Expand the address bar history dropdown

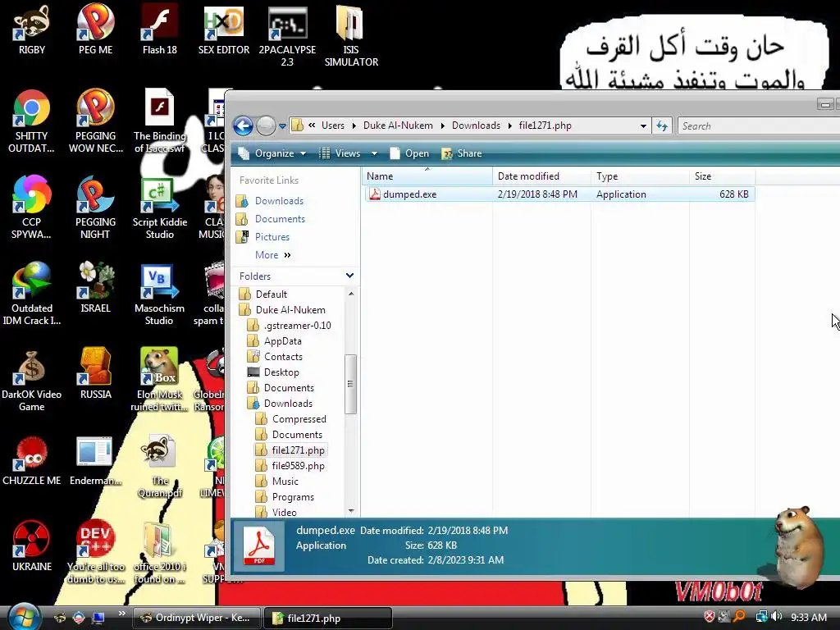point(643,126)
